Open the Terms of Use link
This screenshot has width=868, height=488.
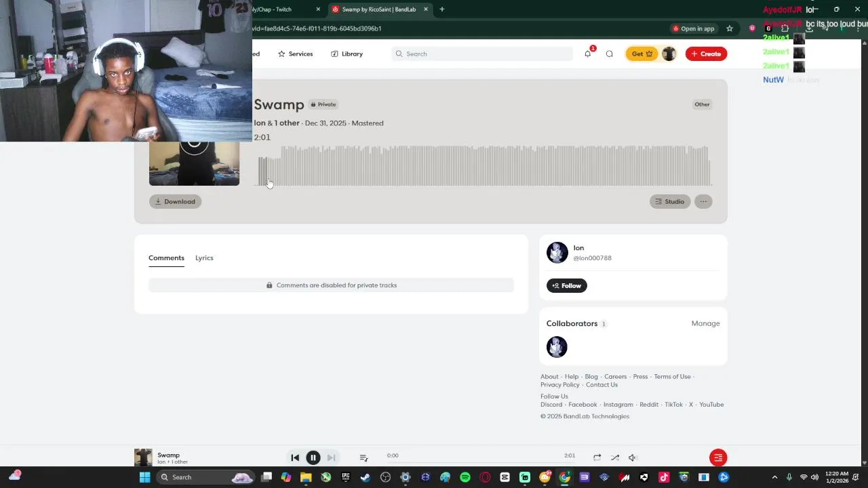click(672, 377)
